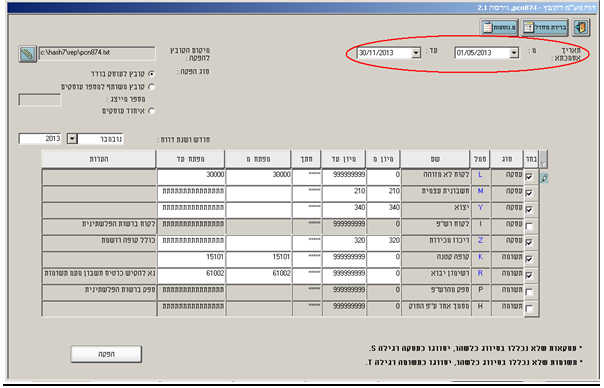The height and width of the screenshot is (388, 604).
Task: Click the מפתח עד cell 30000 in row L
Action: tap(191, 176)
